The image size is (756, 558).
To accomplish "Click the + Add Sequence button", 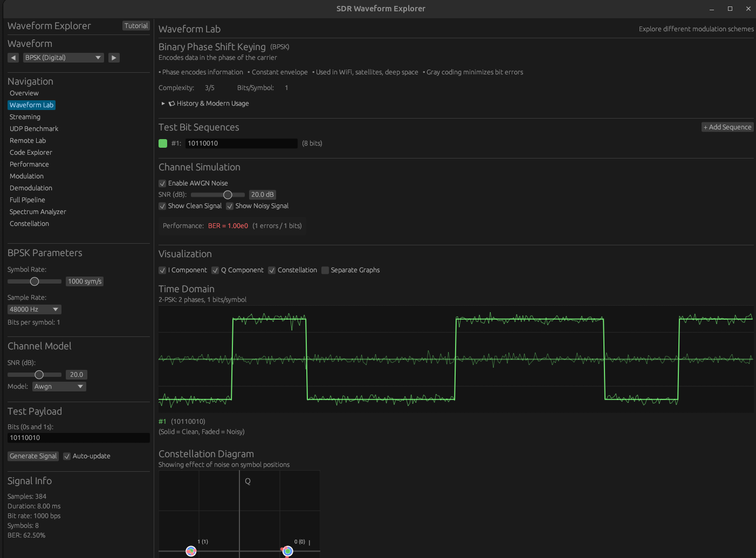I will (x=727, y=127).
